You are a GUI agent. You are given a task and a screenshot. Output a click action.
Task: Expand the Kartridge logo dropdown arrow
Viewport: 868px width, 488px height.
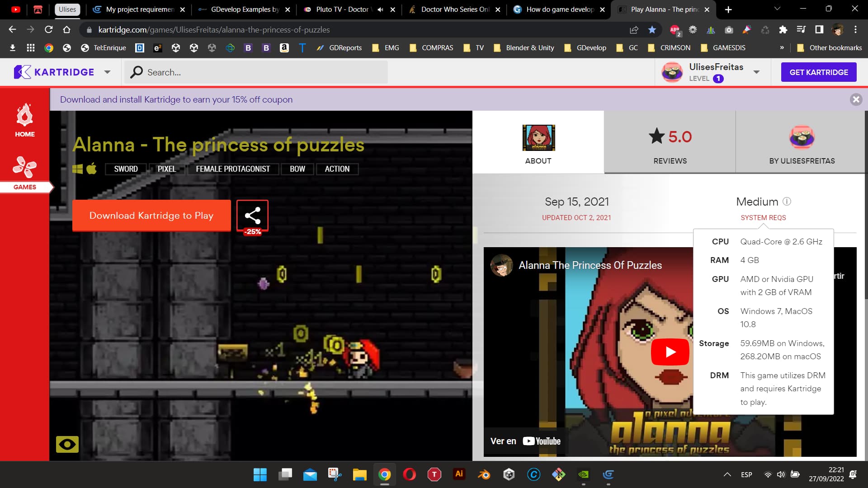pyautogui.click(x=107, y=72)
